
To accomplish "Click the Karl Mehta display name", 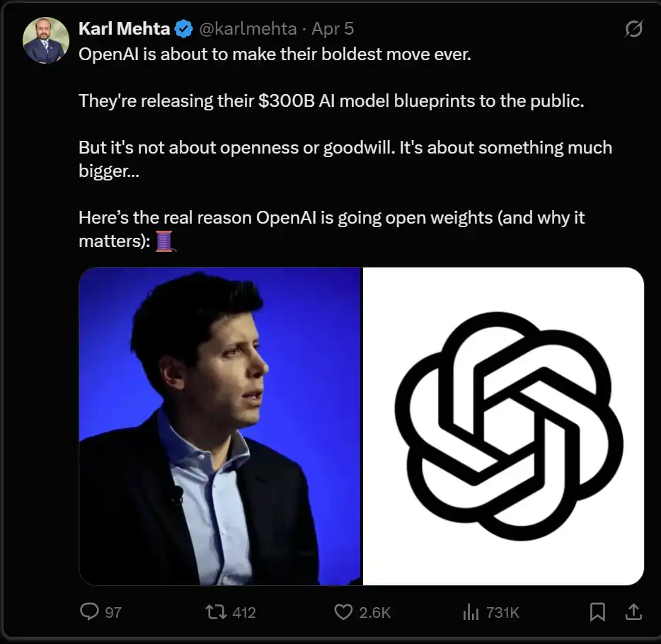I will [x=124, y=29].
